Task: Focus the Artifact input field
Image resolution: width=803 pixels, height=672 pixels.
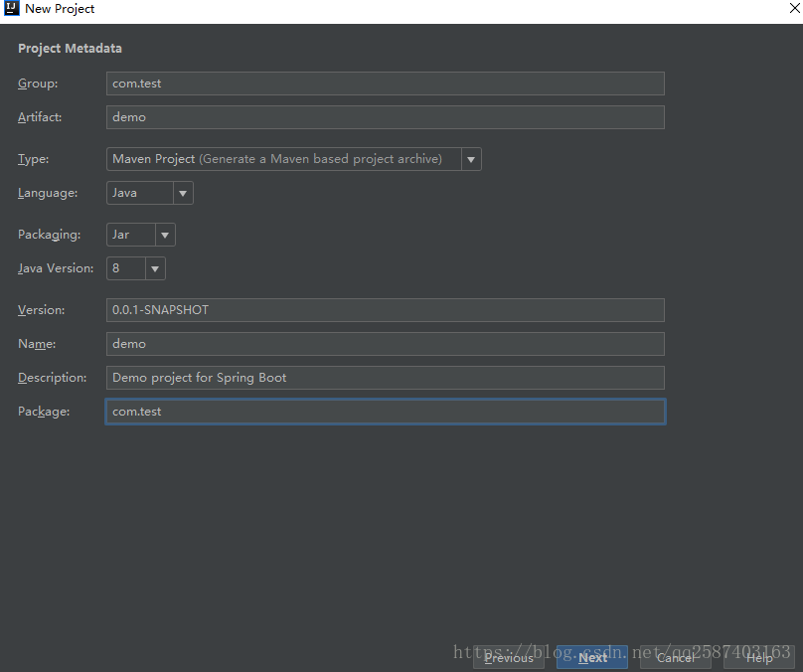Action: click(x=385, y=117)
